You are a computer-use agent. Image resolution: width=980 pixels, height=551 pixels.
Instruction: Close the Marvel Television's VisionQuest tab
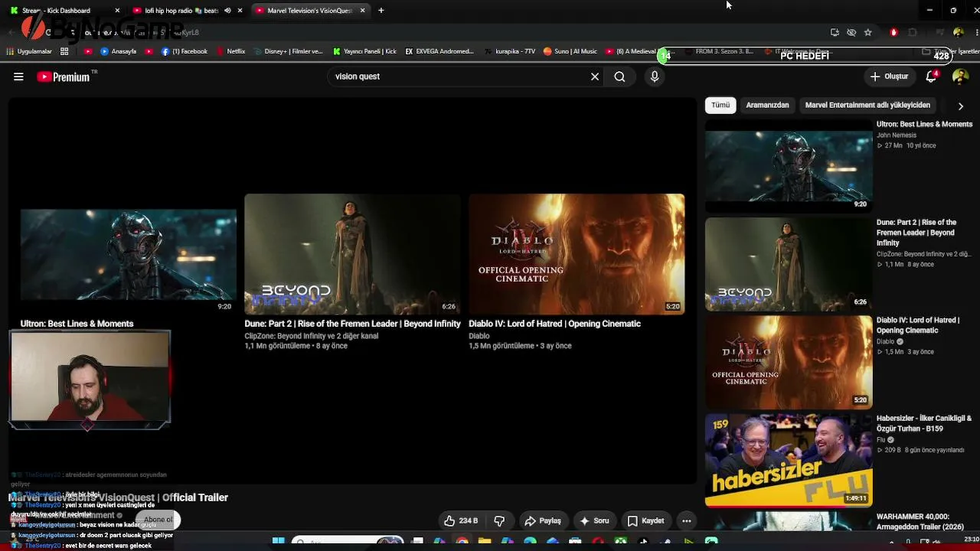(x=362, y=11)
